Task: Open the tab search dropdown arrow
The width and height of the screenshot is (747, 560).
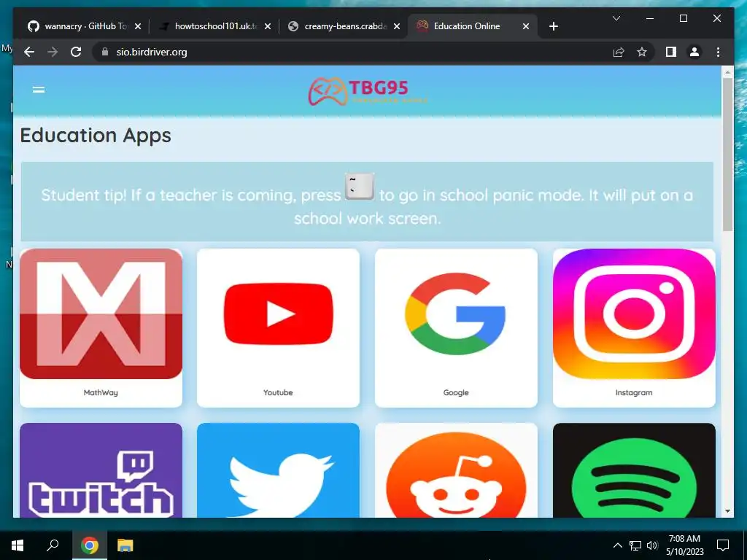Action: [x=616, y=18]
